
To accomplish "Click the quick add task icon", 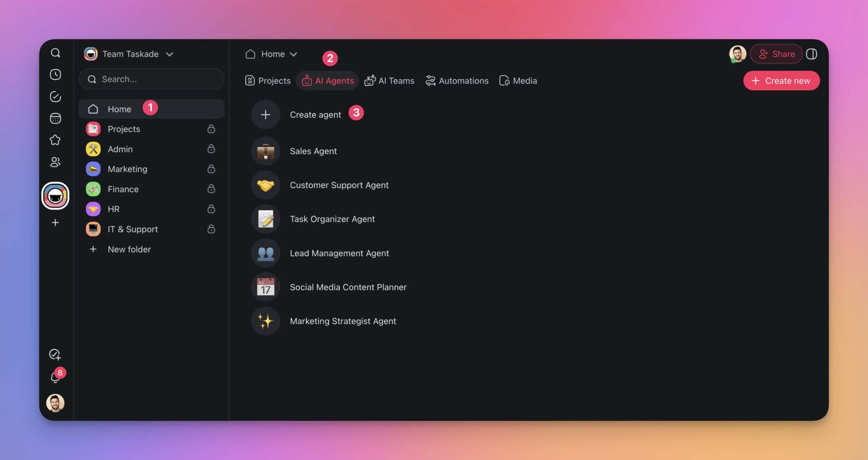I will 55,355.
